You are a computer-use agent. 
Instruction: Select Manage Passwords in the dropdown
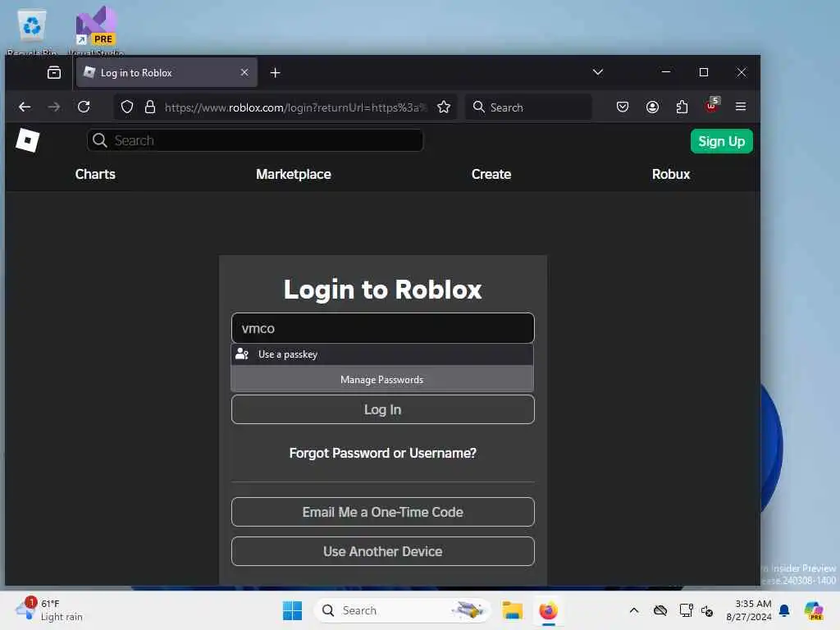[382, 379]
